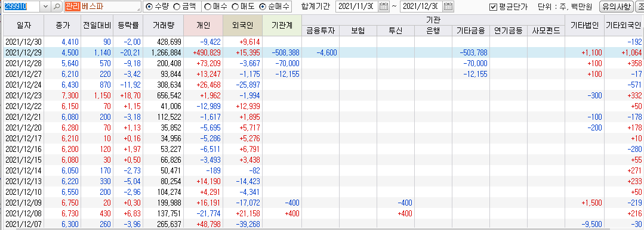Click the 종가 column header
644x230 pixels.
pyautogui.click(x=63, y=26)
